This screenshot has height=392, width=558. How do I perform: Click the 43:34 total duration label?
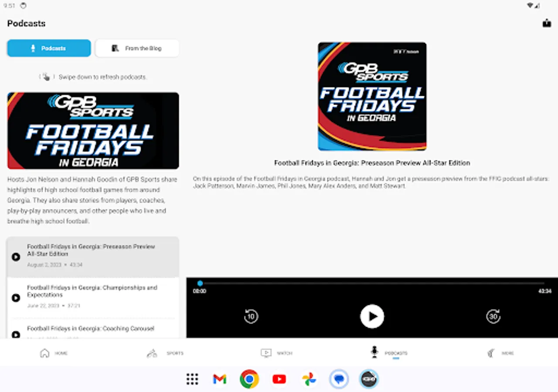[544, 291]
